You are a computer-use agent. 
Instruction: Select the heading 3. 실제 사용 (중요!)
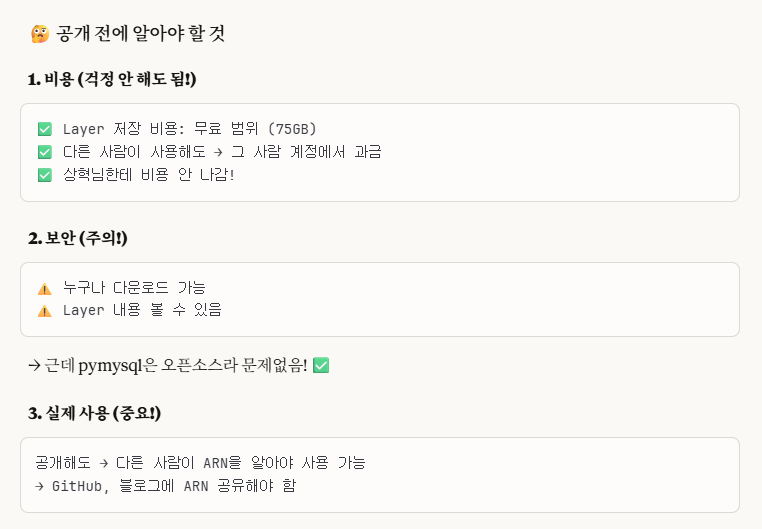[x=94, y=413]
